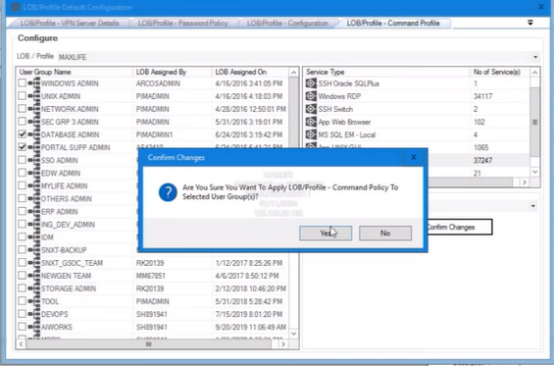Click the IDM group icon
This screenshot has width=554, height=366.
click(34, 237)
